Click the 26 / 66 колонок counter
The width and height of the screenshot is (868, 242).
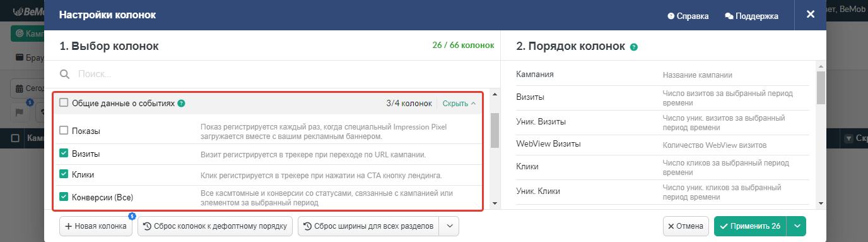coord(463,46)
